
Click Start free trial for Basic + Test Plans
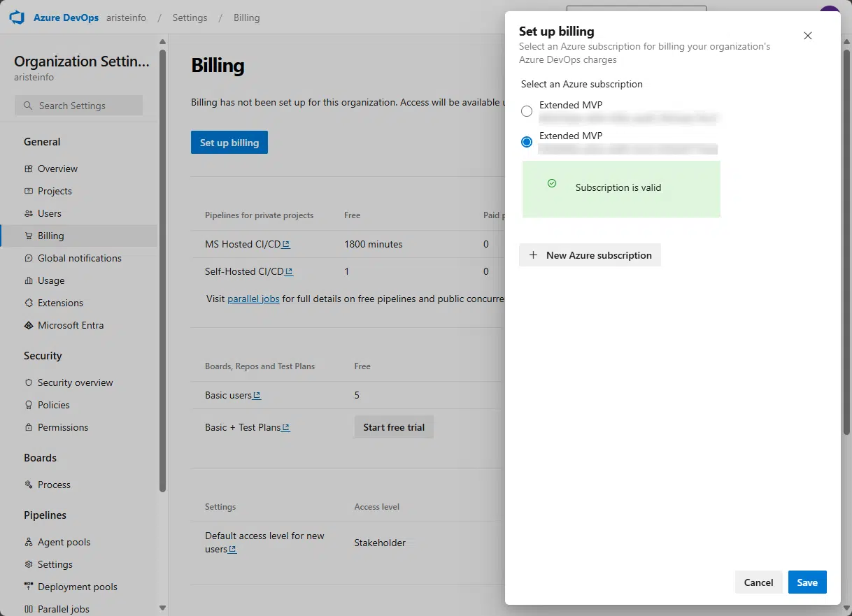[393, 427]
